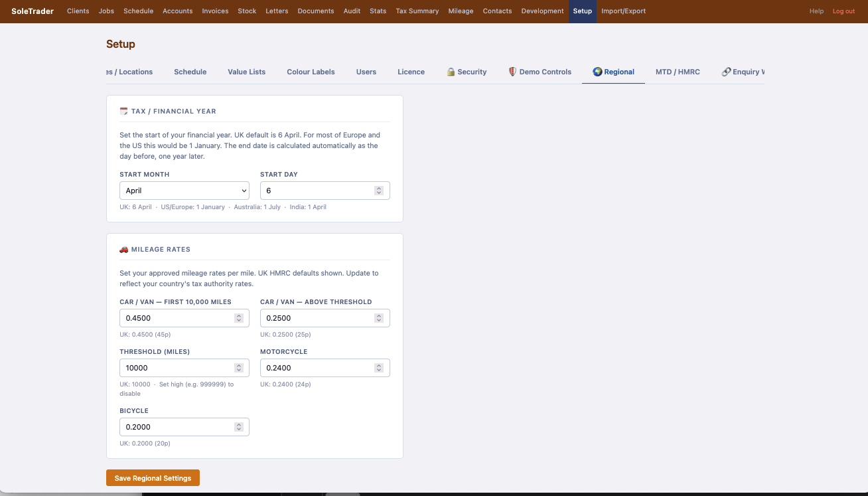Adjust the Start Day stepper arrows
The height and width of the screenshot is (496, 868).
[x=379, y=191]
